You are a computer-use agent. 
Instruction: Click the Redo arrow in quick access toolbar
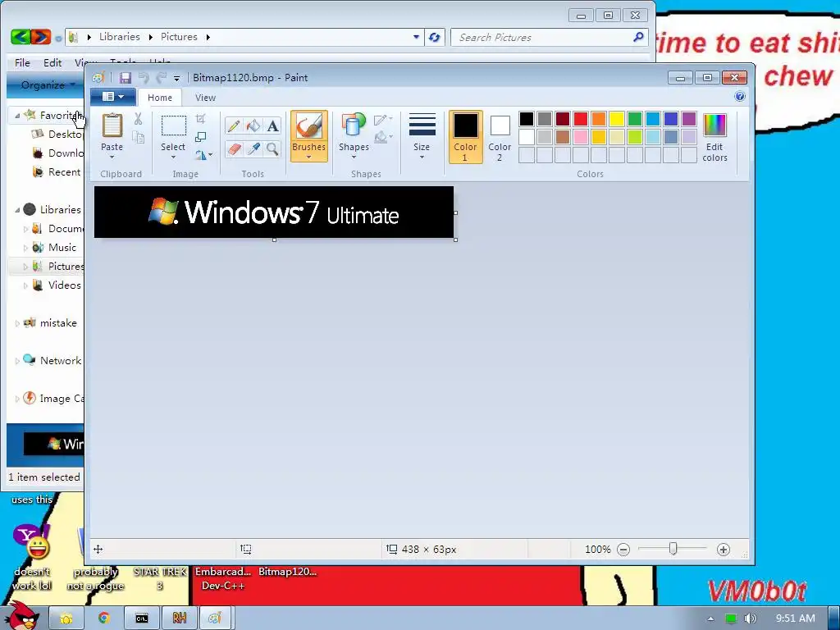pyautogui.click(x=161, y=78)
